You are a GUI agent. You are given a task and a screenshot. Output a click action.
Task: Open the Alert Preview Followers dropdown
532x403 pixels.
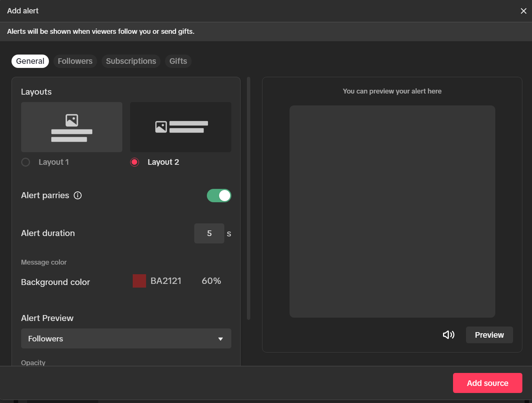[x=126, y=338]
